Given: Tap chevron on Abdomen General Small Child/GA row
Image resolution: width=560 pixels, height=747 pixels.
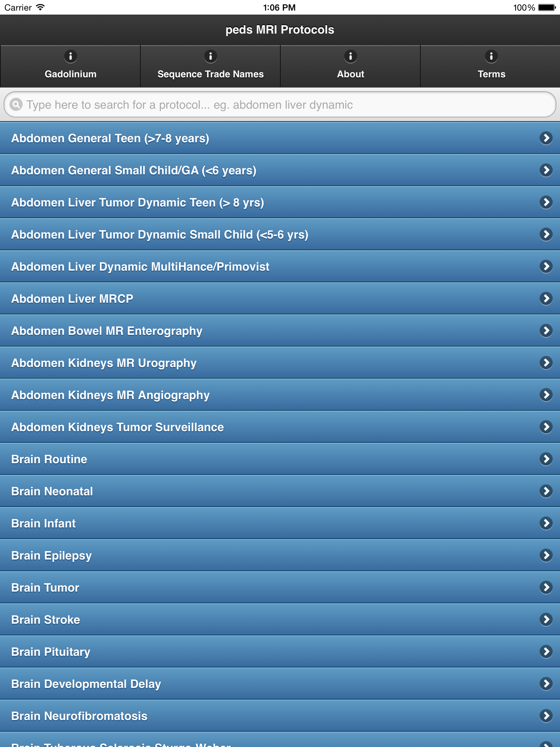Looking at the screenshot, I should tap(546, 170).
